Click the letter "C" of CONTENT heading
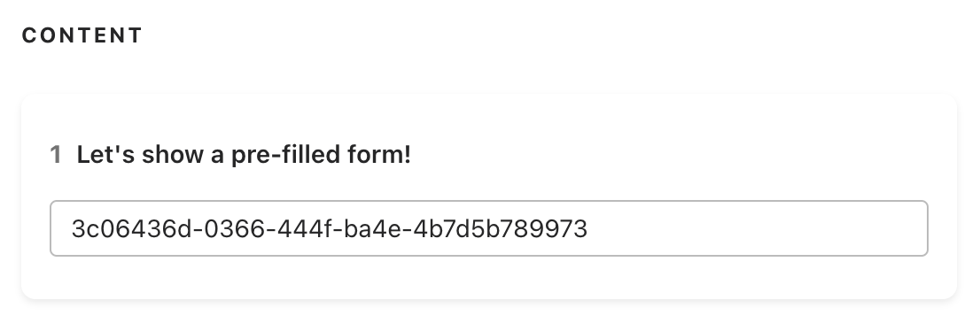This screenshot has width=980, height=331. (28, 35)
